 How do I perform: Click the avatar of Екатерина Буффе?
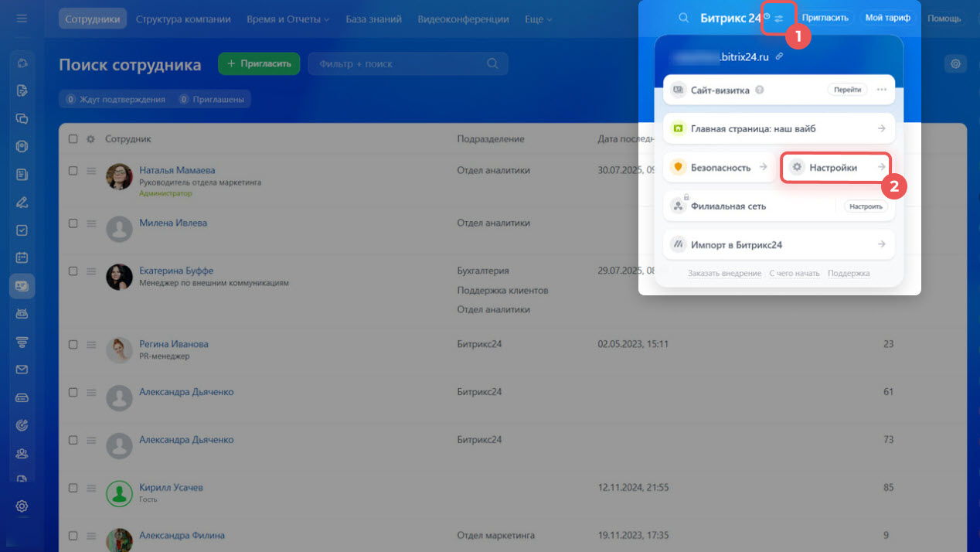[119, 278]
